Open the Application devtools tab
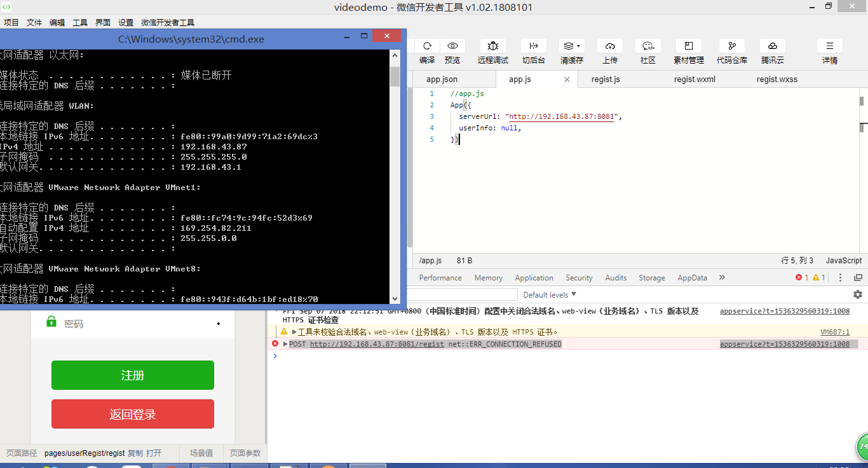 tap(534, 278)
